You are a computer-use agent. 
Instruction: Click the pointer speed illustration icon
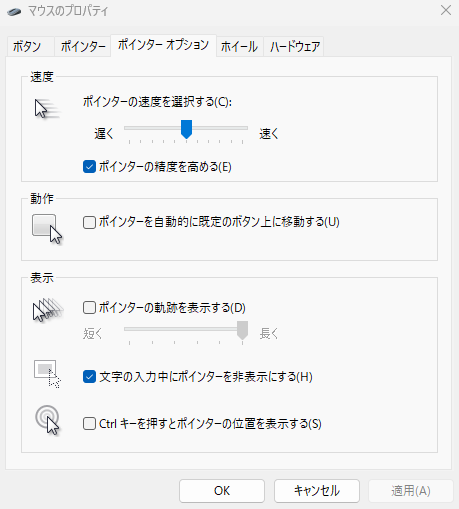coord(48,109)
